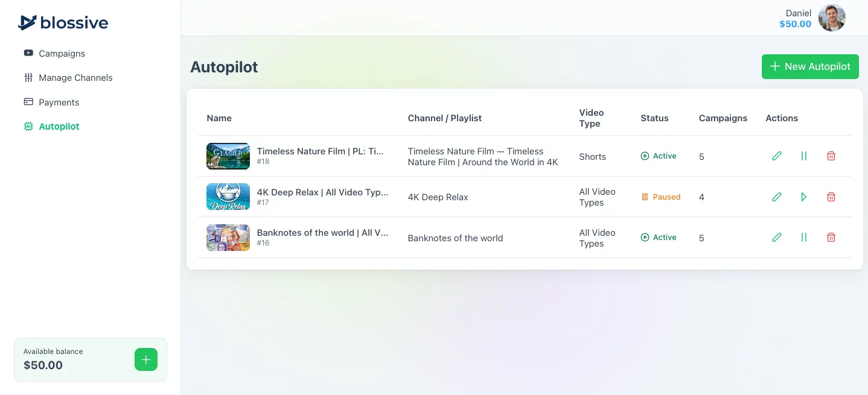Open the Banknotes of the world thumbnail

pos(228,238)
